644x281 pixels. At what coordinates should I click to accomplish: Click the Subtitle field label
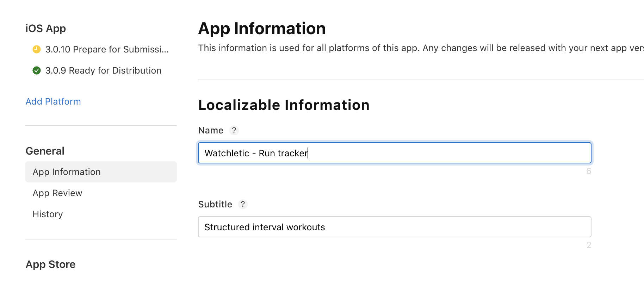(215, 205)
